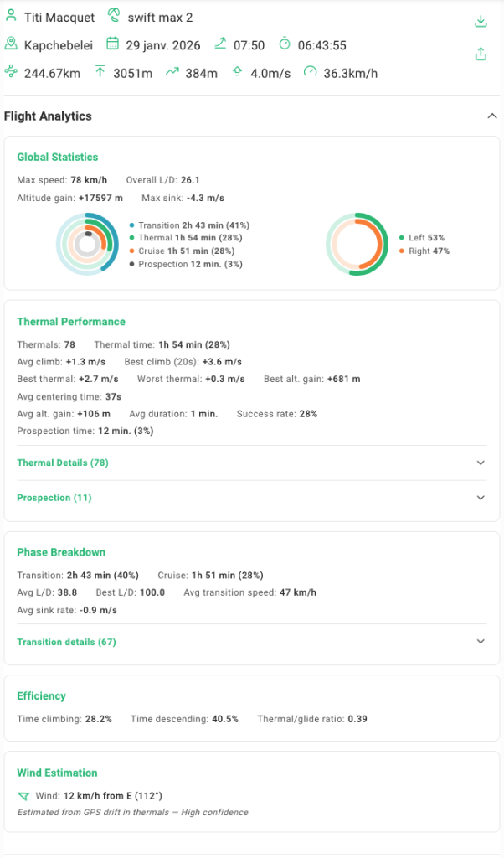Open the Transition details (67) link
Viewport: 504px width, 858px height.
(x=66, y=642)
